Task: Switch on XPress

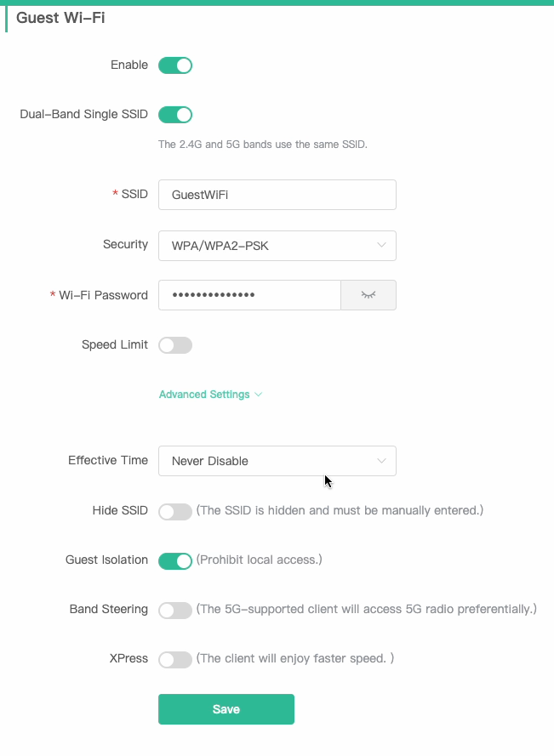Action: [x=175, y=660]
